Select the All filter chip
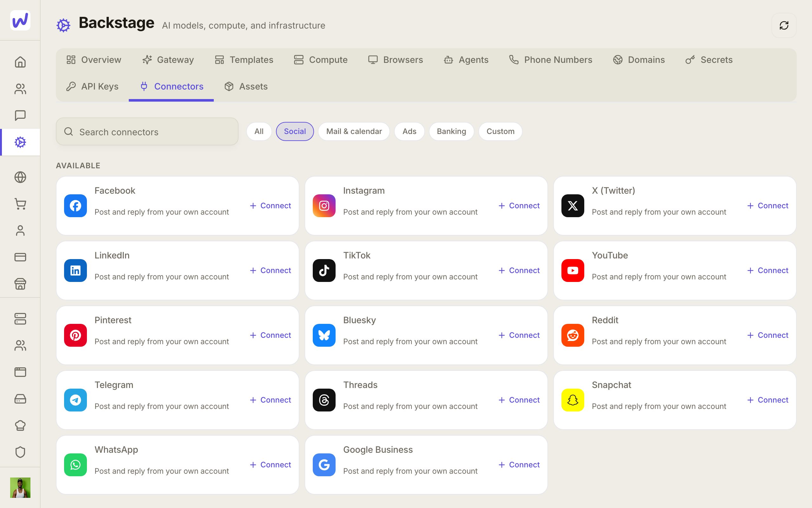This screenshot has height=508, width=812. tap(259, 131)
